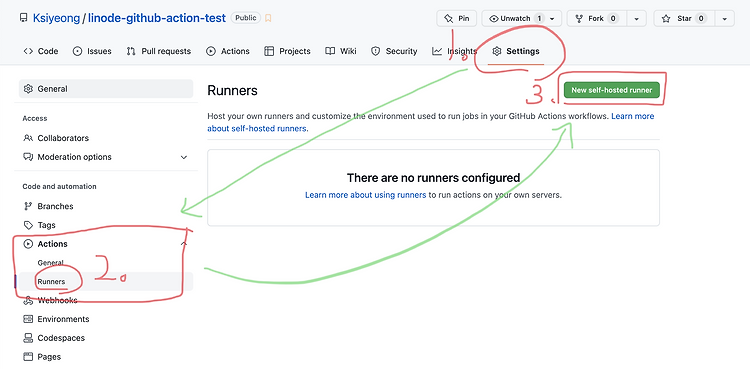The width and height of the screenshot is (750, 369).
Task: Click the tag icon next to Tags
Action: (28, 225)
